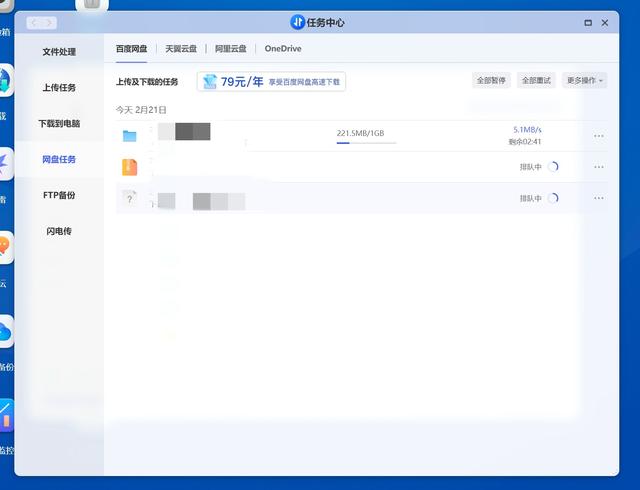The width and height of the screenshot is (640, 490).
Task: Click the 上传及下载的任务 heading
Action: pos(147,82)
